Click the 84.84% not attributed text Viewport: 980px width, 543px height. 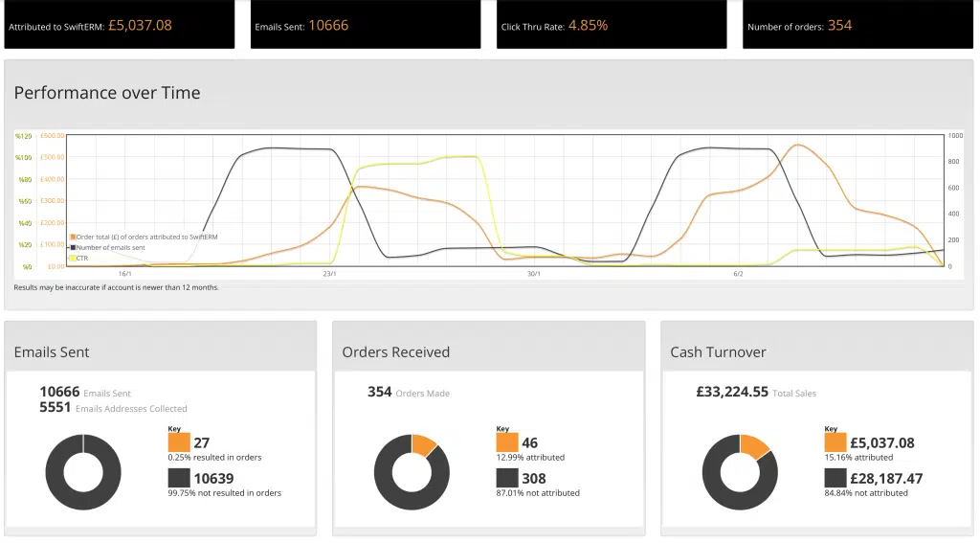click(x=865, y=493)
